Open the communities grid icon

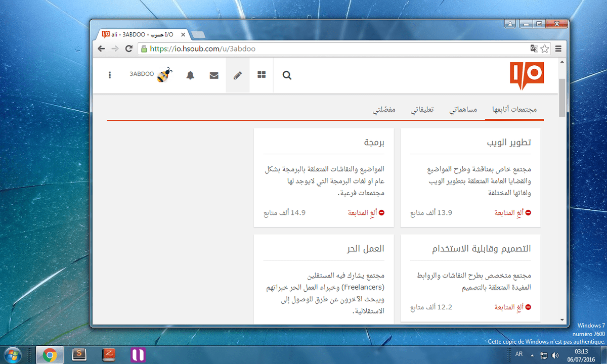[x=262, y=75]
